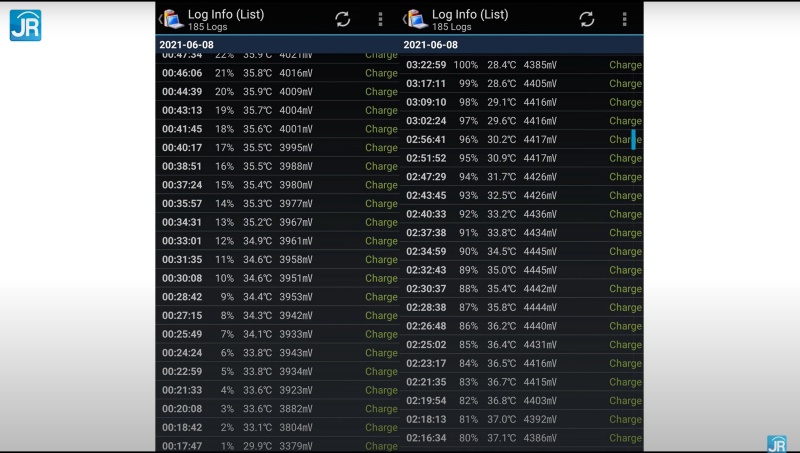800x453 pixels.
Task: Tap the back app icon in right panel
Action: coord(416,19)
